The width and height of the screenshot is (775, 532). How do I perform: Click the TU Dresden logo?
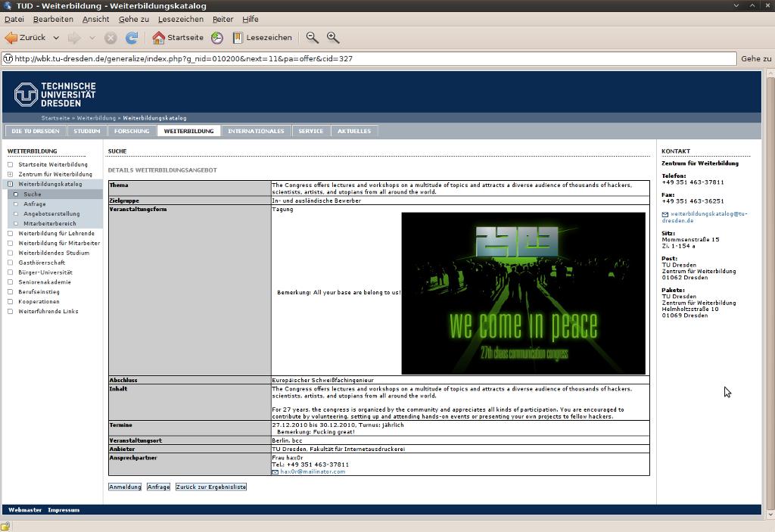54,95
